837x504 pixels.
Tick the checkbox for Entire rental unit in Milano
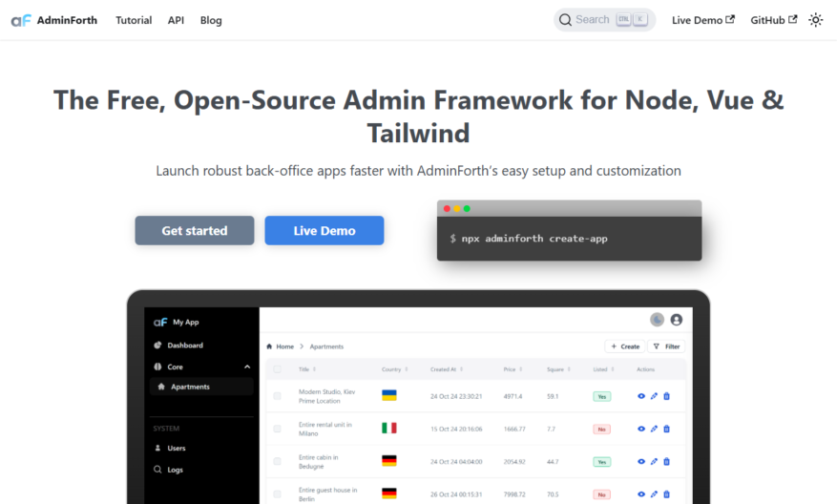coord(277,429)
